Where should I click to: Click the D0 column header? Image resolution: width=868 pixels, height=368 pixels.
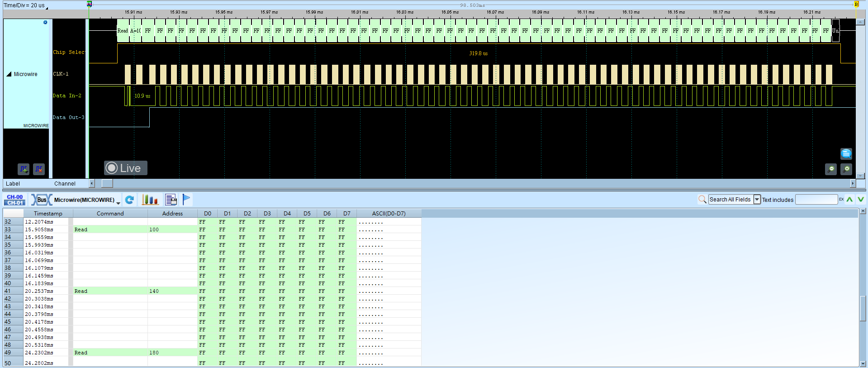point(208,214)
